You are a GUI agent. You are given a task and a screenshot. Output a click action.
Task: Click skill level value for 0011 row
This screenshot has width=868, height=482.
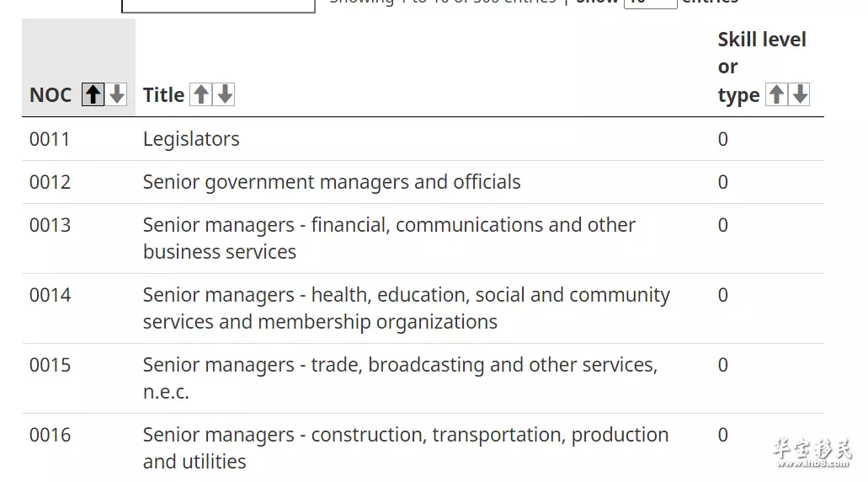[x=723, y=139]
